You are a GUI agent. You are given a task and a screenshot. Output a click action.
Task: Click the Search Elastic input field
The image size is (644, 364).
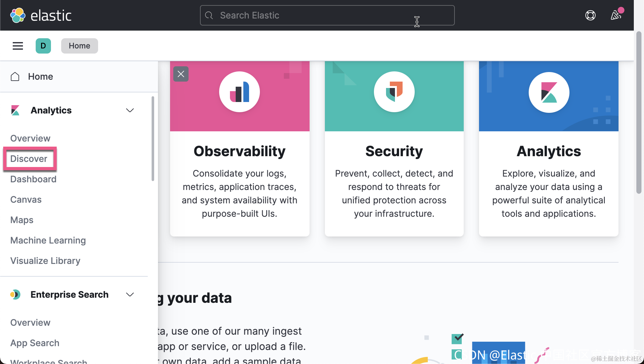(327, 15)
